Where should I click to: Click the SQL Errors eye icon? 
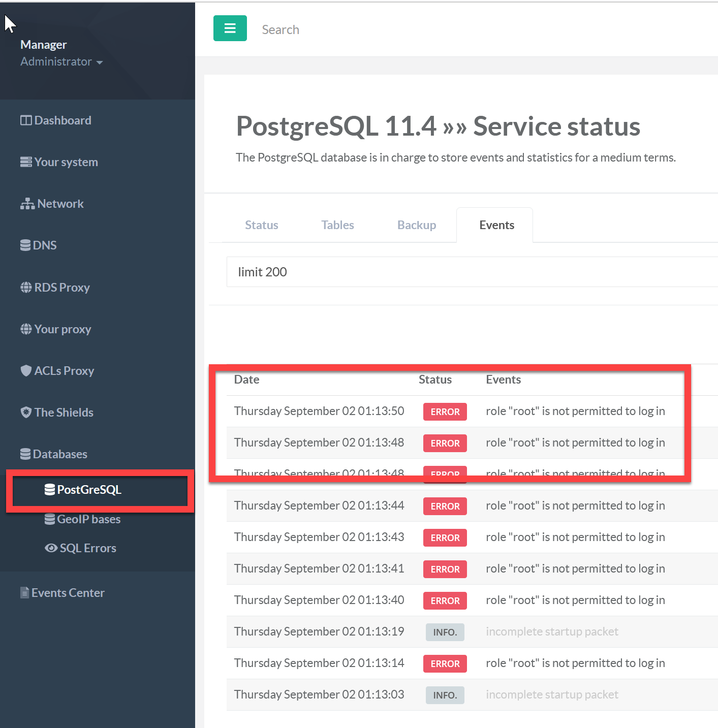click(x=51, y=548)
